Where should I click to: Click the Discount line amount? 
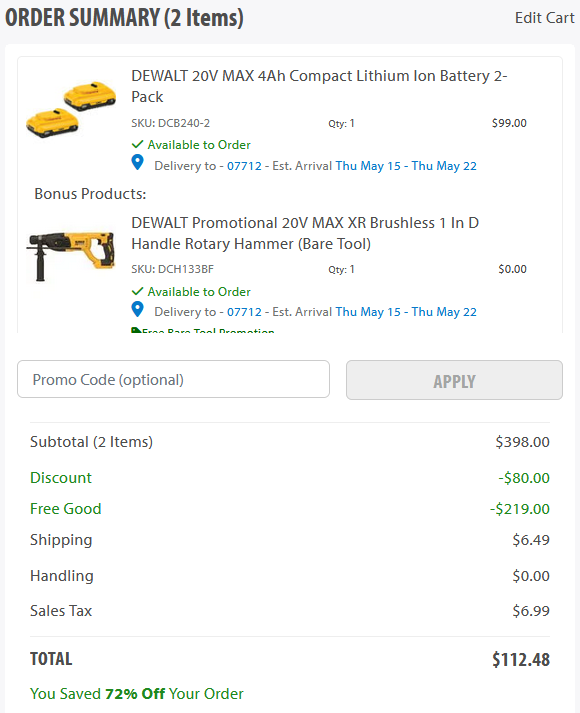point(524,478)
